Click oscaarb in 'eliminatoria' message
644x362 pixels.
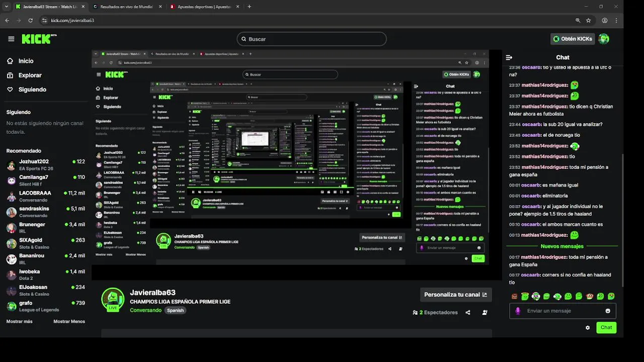click(531, 196)
